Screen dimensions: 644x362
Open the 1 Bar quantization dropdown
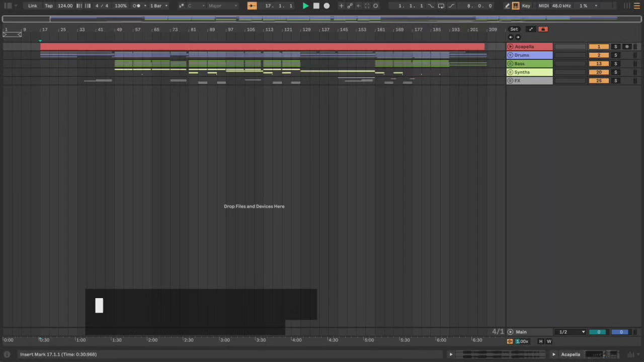(158, 6)
